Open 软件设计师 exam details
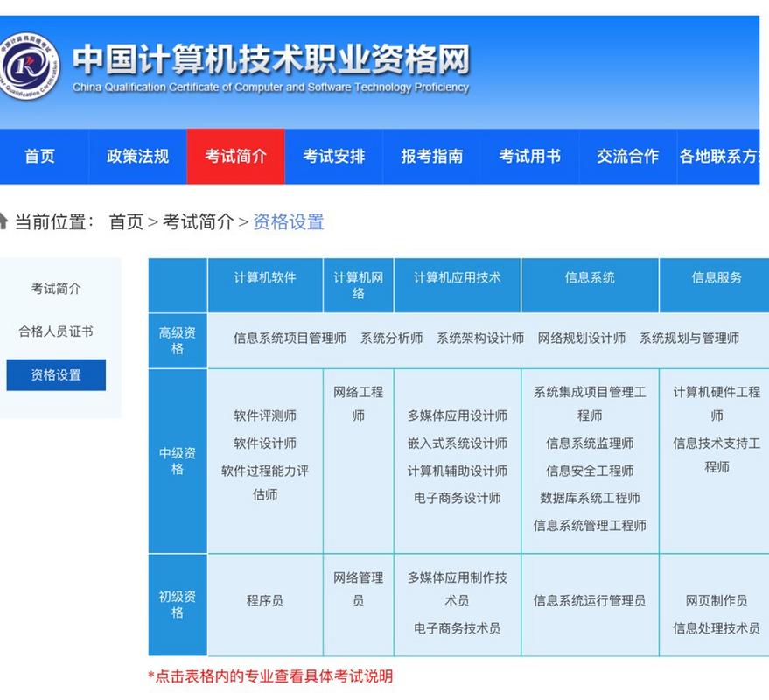 265,444
